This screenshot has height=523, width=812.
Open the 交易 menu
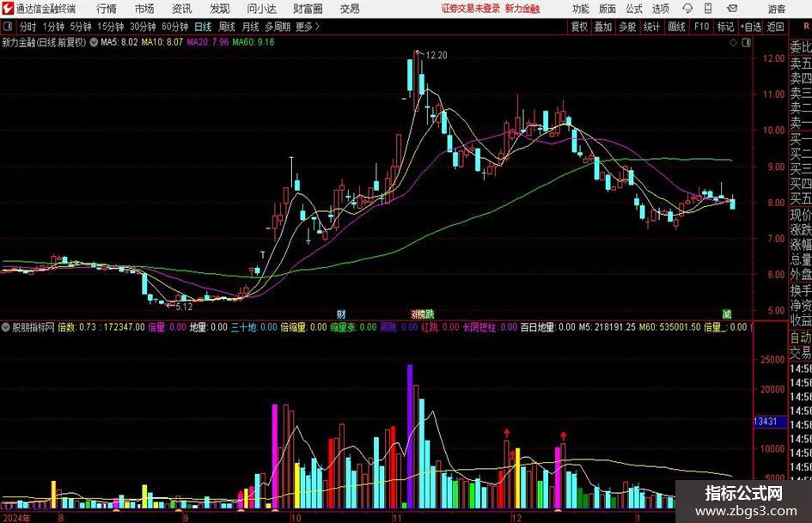tap(350, 9)
